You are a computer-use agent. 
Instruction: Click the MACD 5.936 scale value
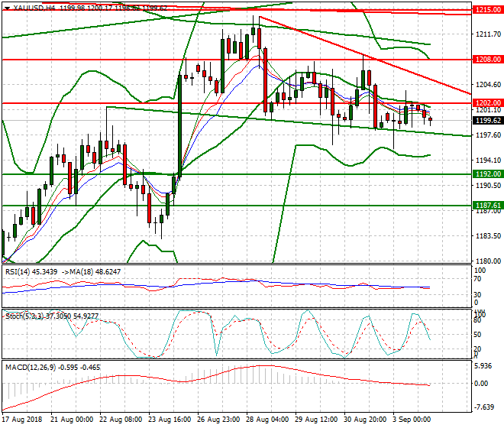coord(483,366)
